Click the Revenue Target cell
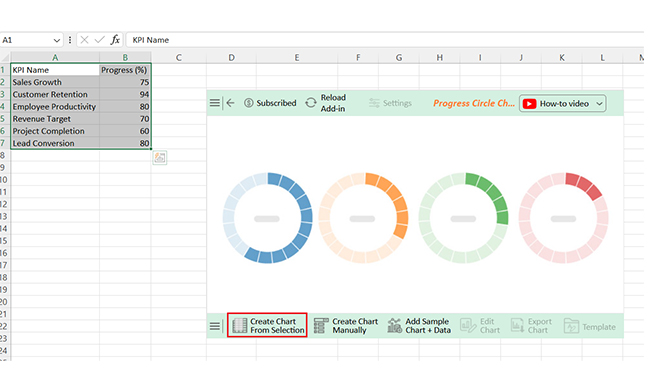 tap(55, 119)
